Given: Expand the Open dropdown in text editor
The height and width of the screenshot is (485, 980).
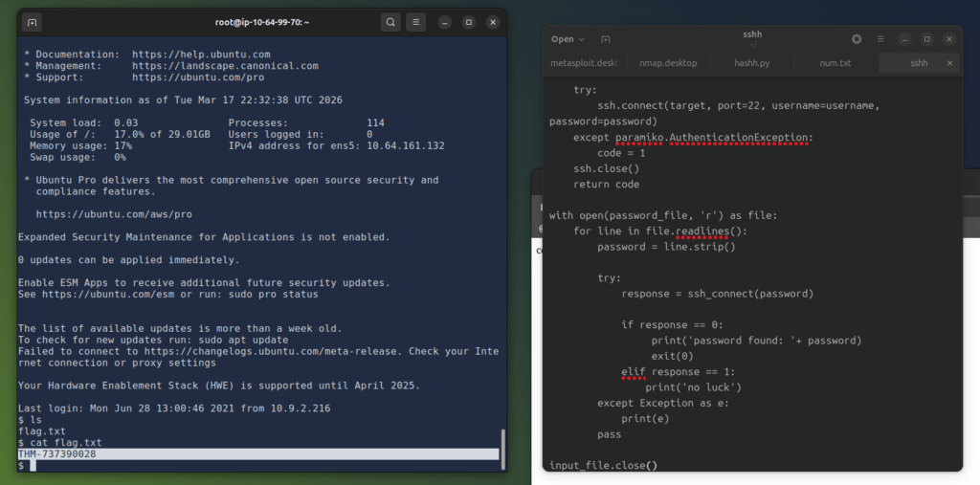Looking at the screenshot, I should click(568, 39).
